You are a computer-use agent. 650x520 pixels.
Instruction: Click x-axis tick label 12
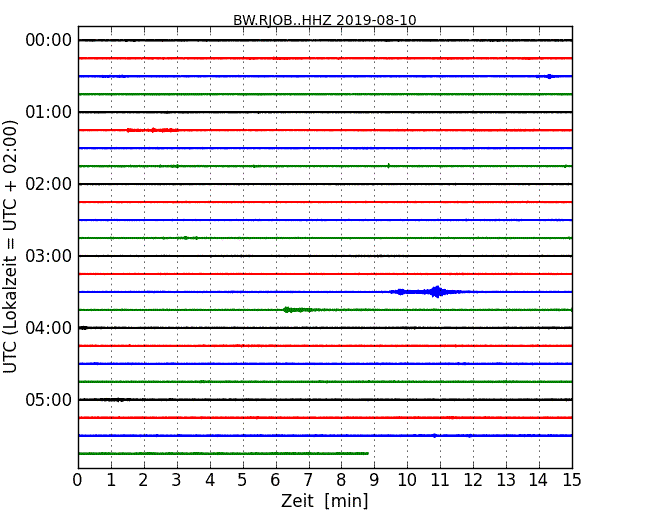click(473, 480)
